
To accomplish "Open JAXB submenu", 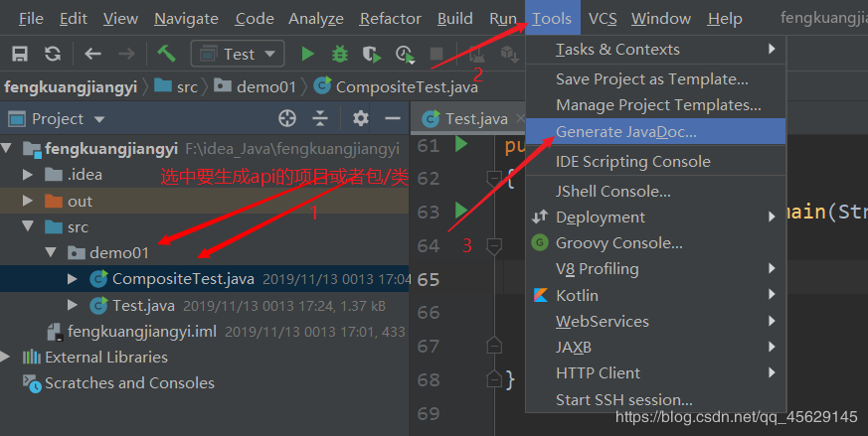I will click(x=655, y=348).
